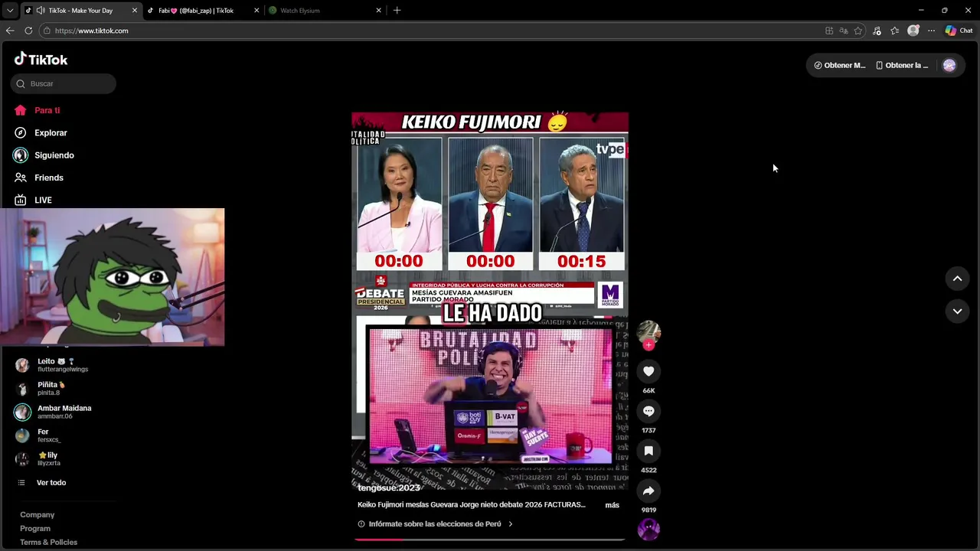980x551 pixels.
Task: Close the Fabi (@fabi_zap) tab
Action: coord(256,11)
